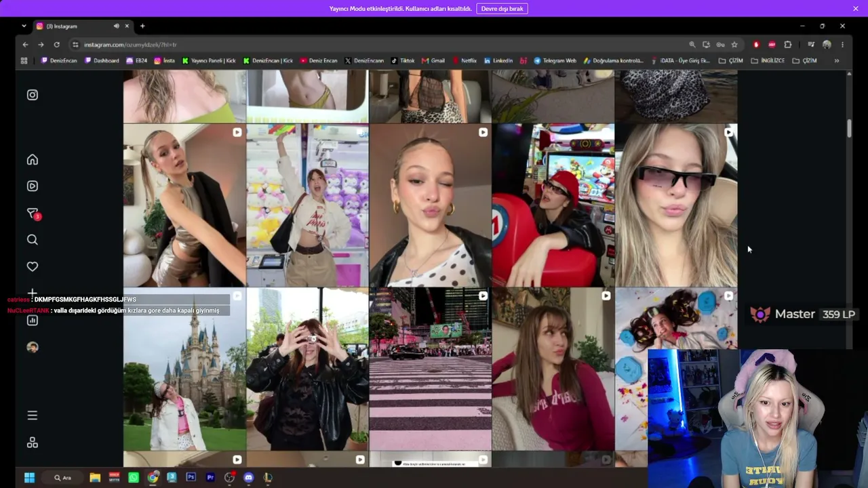
Task: Dismiss the streamer mode banner
Action: (x=856, y=9)
